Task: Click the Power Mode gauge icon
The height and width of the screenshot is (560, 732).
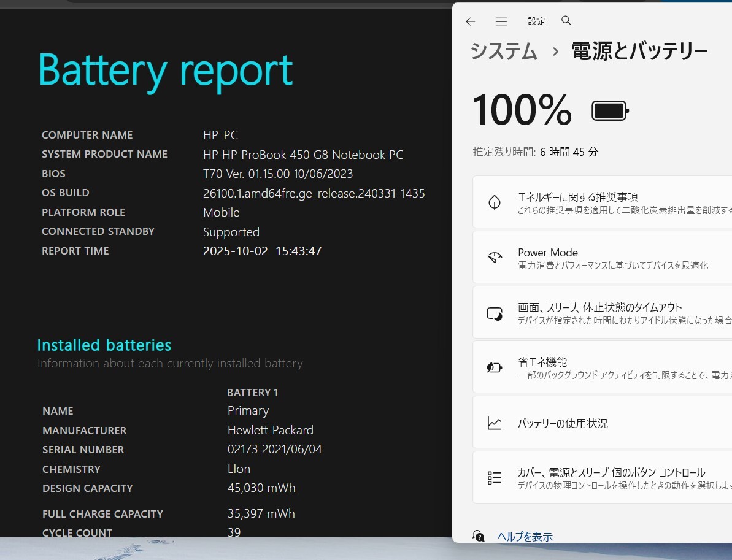Action: coord(495,258)
